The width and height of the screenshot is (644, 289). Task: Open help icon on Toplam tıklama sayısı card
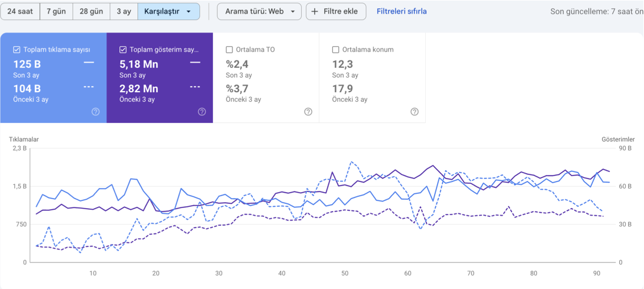pos(96,112)
